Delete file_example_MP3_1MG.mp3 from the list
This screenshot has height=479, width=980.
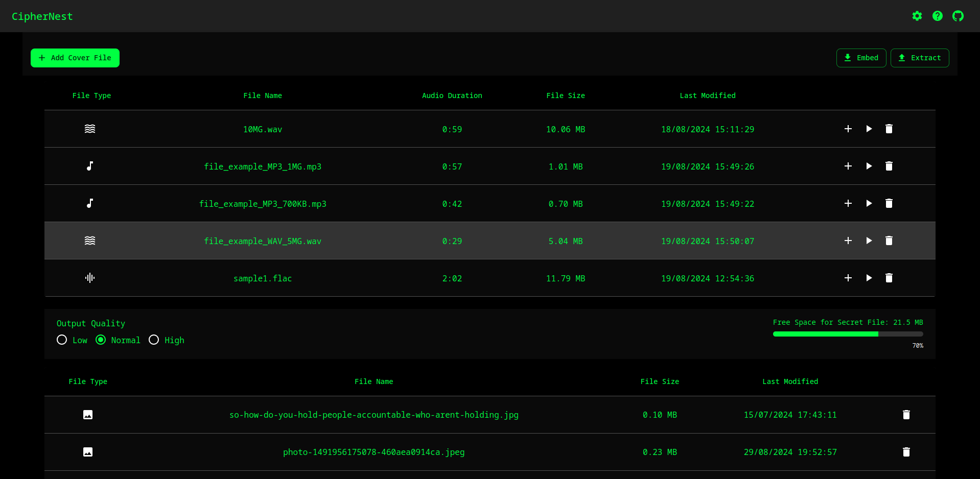(x=889, y=166)
